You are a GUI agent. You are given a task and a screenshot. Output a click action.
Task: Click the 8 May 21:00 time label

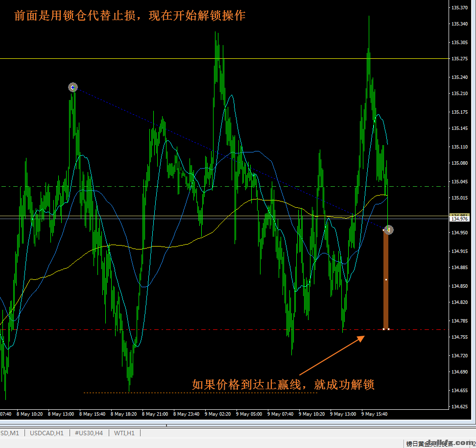coord(155,414)
